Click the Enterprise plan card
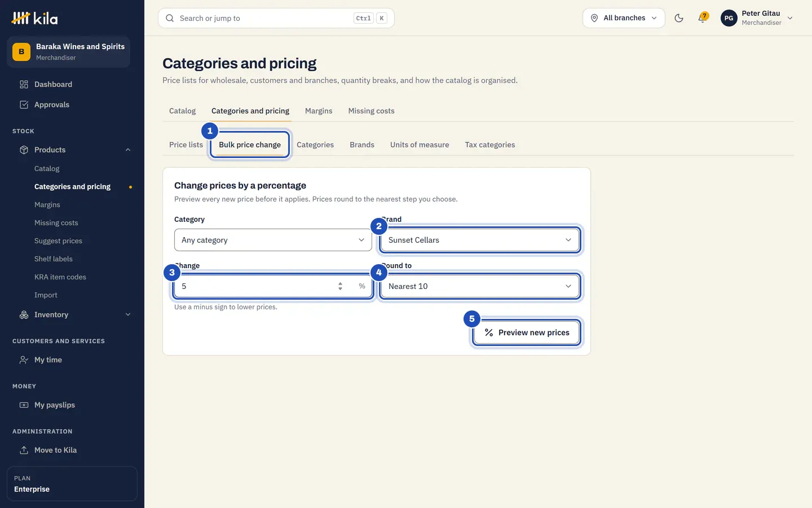 click(72, 484)
